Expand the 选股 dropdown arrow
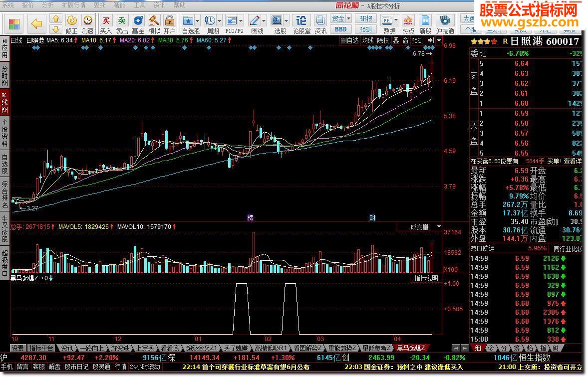Image resolution: width=588 pixels, height=377 pixels. point(287,21)
